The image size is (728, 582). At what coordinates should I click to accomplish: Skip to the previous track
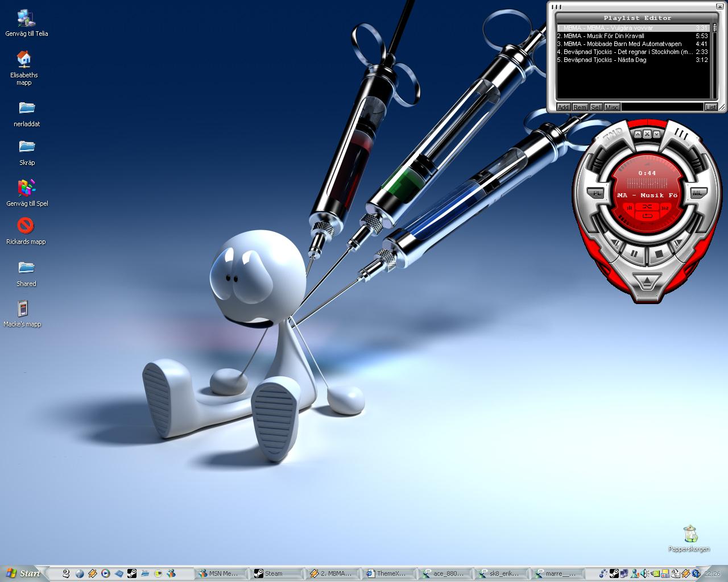pyautogui.click(x=615, y=243)
